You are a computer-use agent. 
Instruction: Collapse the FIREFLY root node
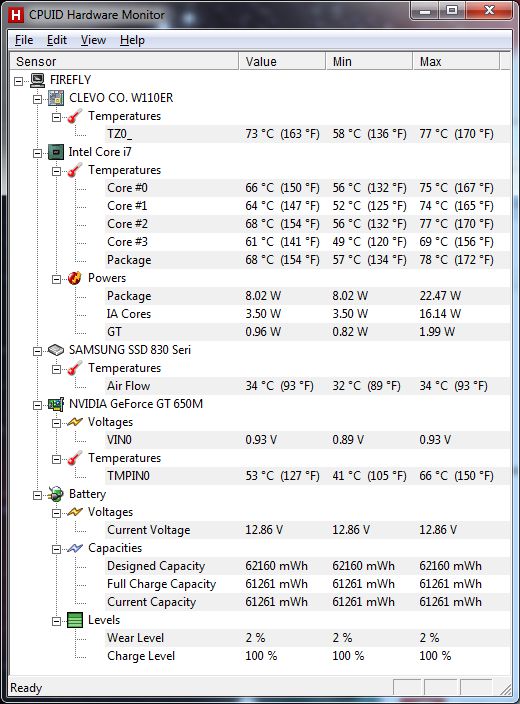(18, 81)
